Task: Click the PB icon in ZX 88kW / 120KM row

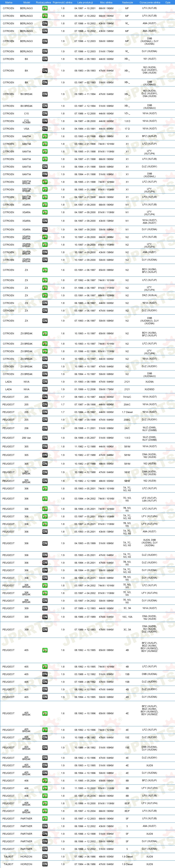Action: [45, 295]
